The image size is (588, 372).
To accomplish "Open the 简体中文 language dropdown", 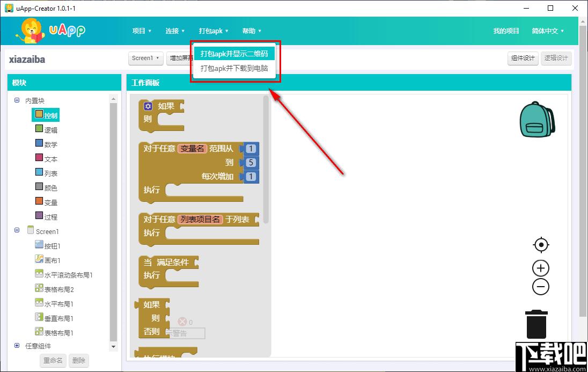I will pos(548,31).
